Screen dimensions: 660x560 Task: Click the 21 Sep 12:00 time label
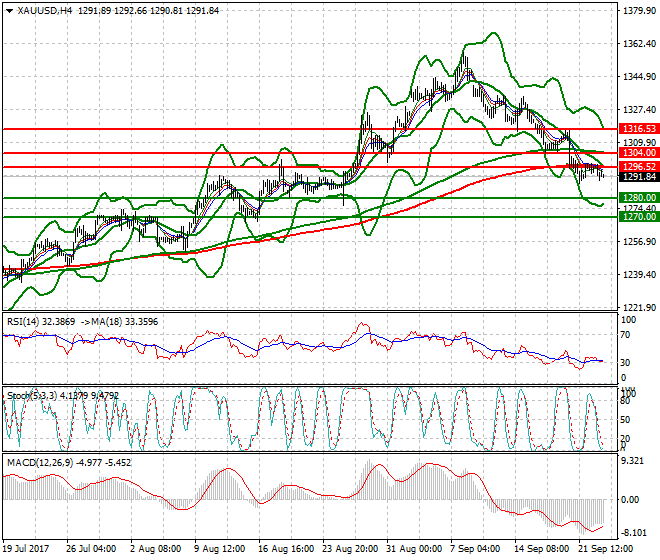(x=605, y=549)
